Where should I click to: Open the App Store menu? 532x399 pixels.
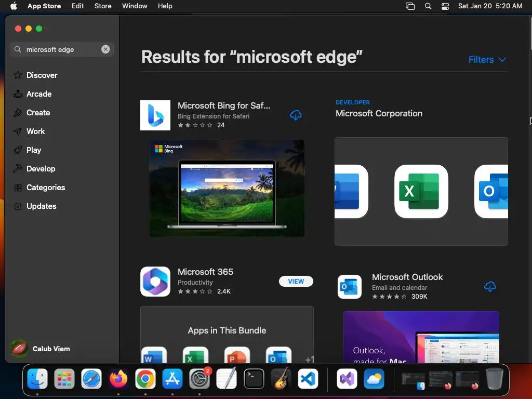pyautogui.click(x=44, y=6)
